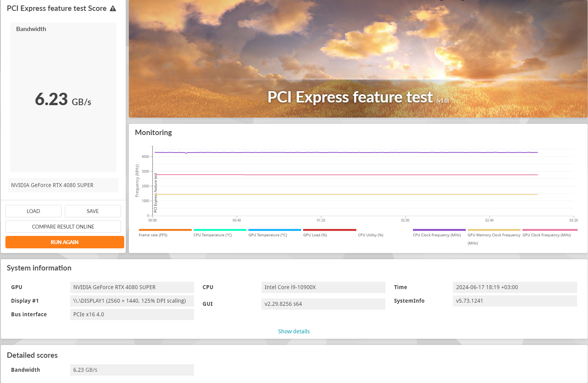This screenshot has height=383, width=588.
Task: Click the large 6.23 GB/s score
Action: point(63,99)
